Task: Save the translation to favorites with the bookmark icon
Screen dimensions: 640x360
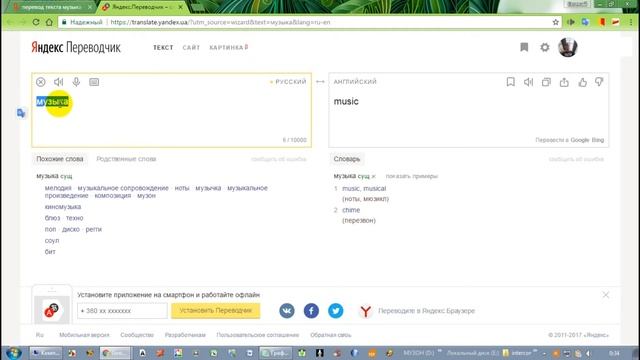Action: click(510, 82)
